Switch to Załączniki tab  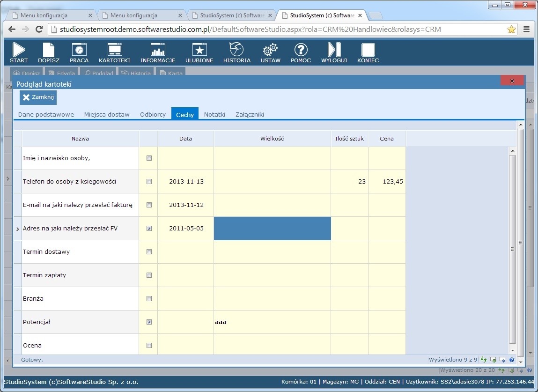pos(250,114)
